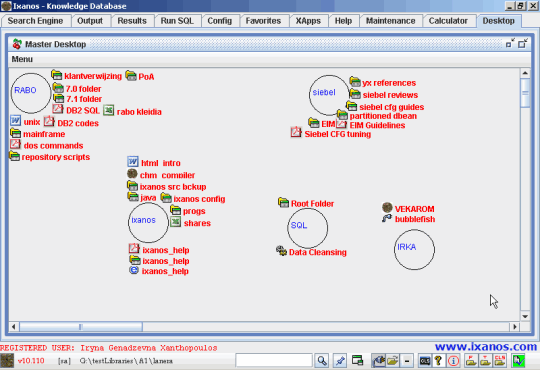Open the ixanos_help PDF shortcut

(x=159, y=249)
